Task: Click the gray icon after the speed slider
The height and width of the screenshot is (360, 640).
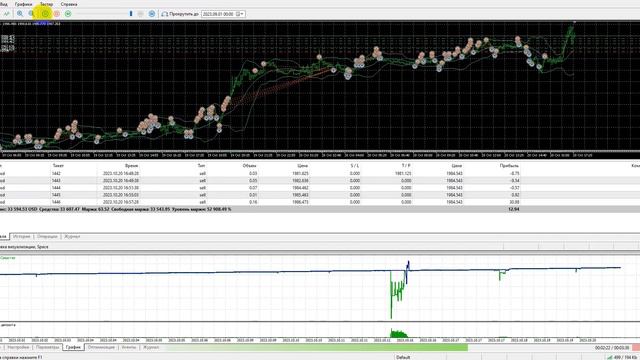Action: 140,14
